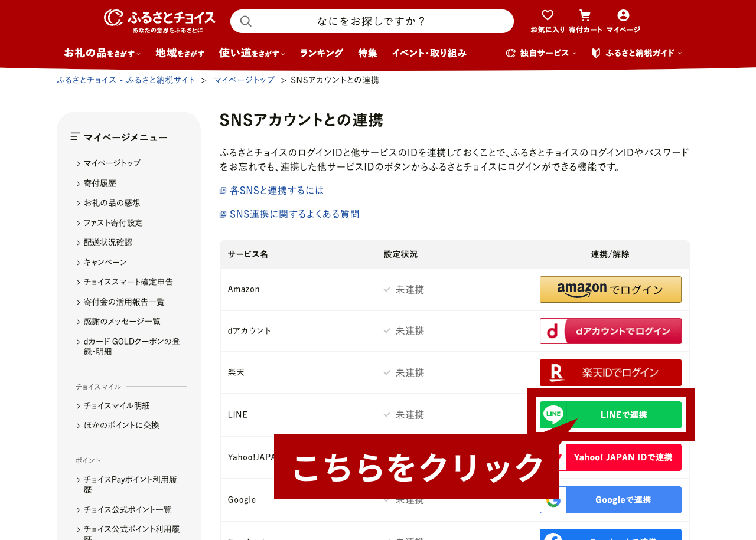Click 未連携 status in Amazon row
Screen dimensions: 756x540
(x=404, y=290)
